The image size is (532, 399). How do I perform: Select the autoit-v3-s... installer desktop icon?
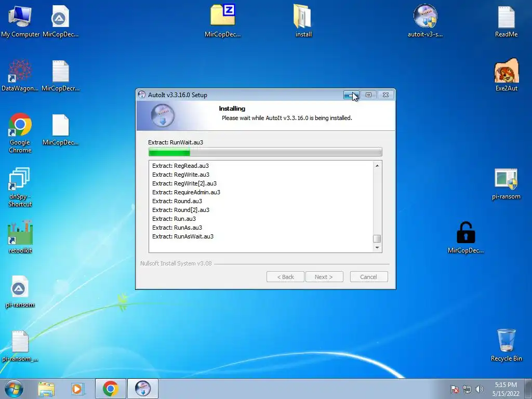(425, 21)
